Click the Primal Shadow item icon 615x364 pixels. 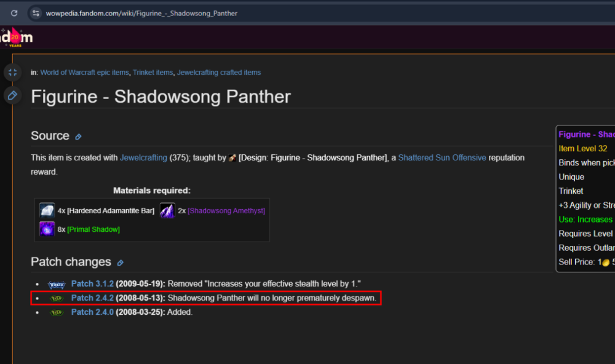[x=47, y=229]
